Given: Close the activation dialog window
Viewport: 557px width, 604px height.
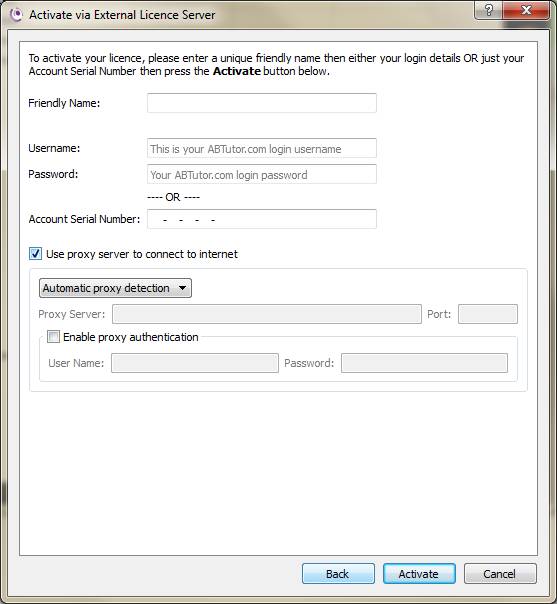Looking at the screenshot, I should click(525, 10).
